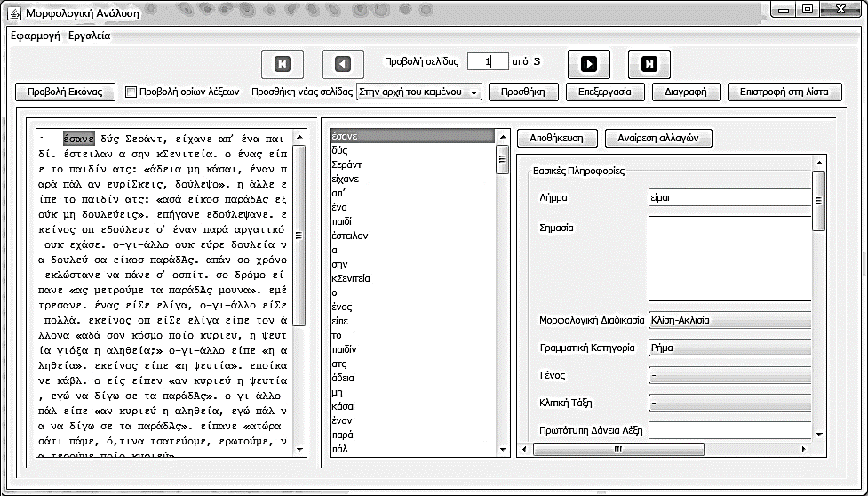Viewport: 868px width, 496px height.
Task: Open the Εφαρμογή menu
Action: pyautogui.click(x=36, y=36)
